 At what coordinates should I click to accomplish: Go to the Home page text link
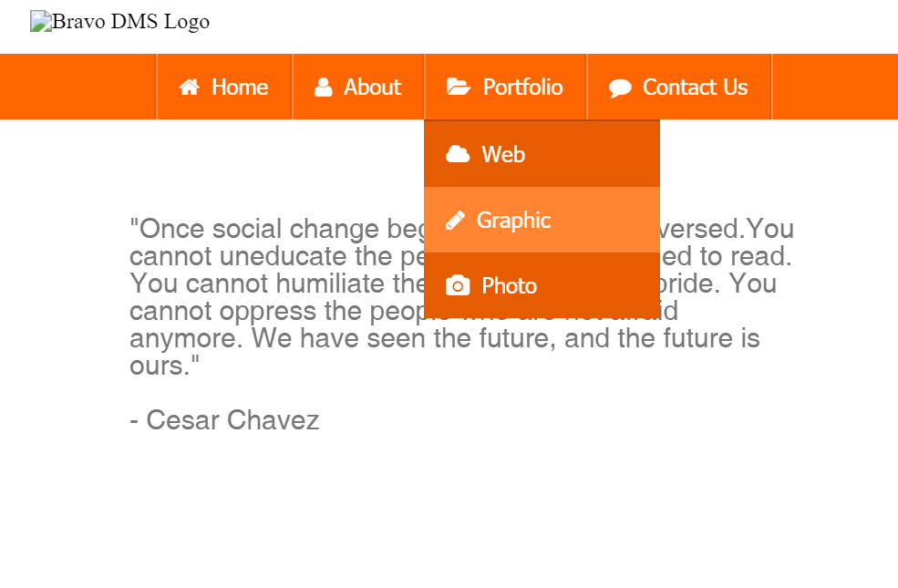[240, 88]
